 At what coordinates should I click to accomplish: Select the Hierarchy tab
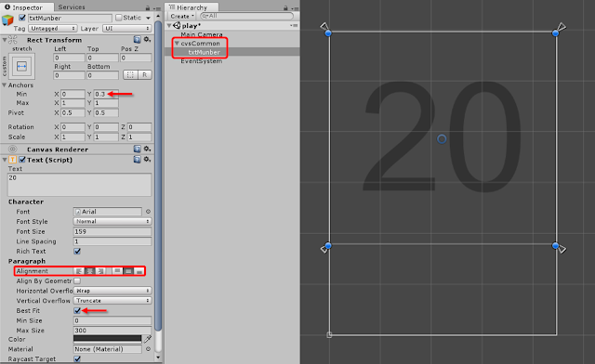point(192,7)
